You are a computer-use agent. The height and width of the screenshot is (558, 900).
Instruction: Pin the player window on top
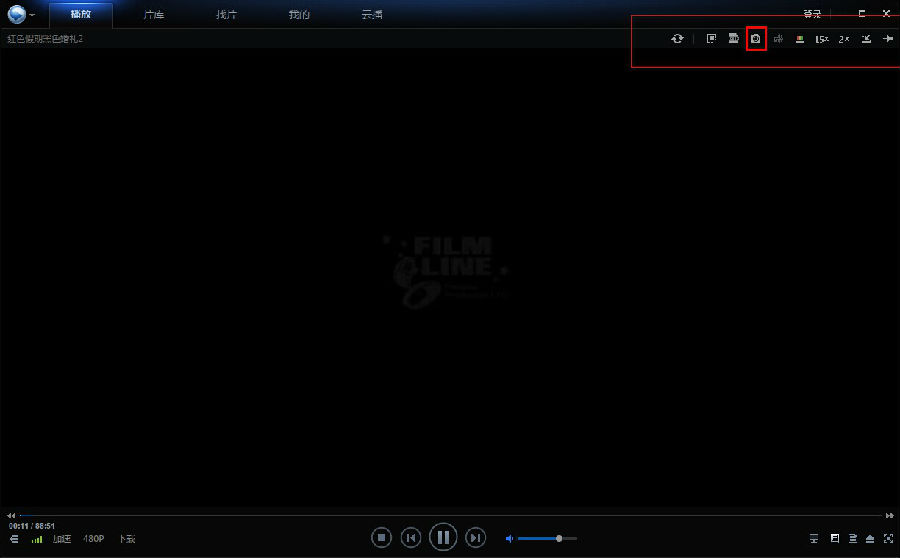coord(888,38)
